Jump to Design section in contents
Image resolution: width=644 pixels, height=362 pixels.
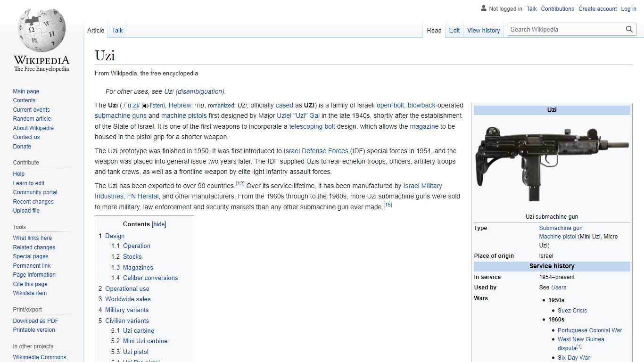[115, 236]
